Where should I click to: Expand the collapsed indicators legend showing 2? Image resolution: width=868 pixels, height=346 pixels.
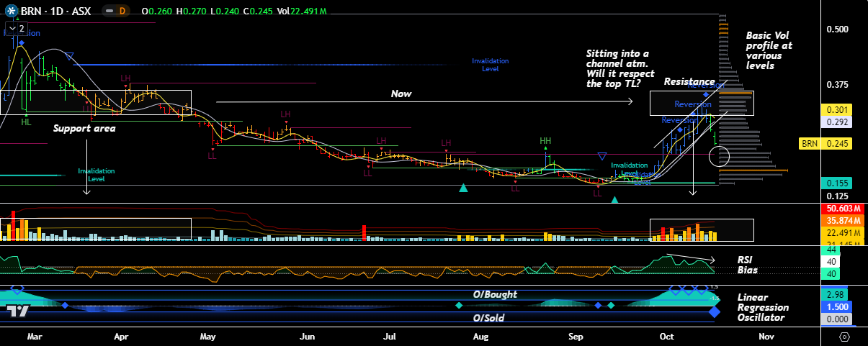click(x=16, y=28)
